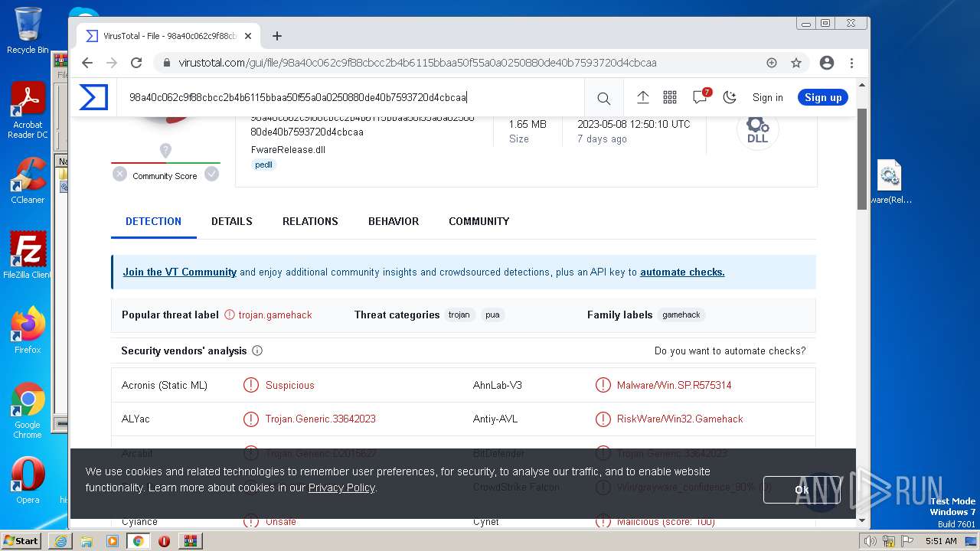Open Google Chrome desktop icon
The width and height of the screenshot is (980, 551).
[x=28, y=411]
